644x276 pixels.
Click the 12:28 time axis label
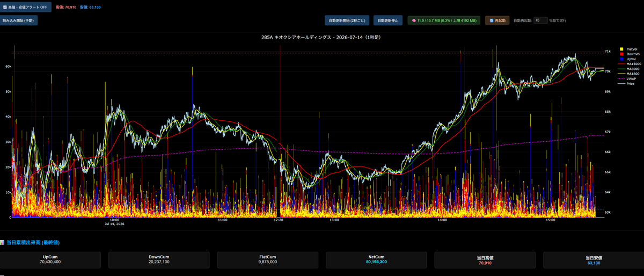pos(278,220)
